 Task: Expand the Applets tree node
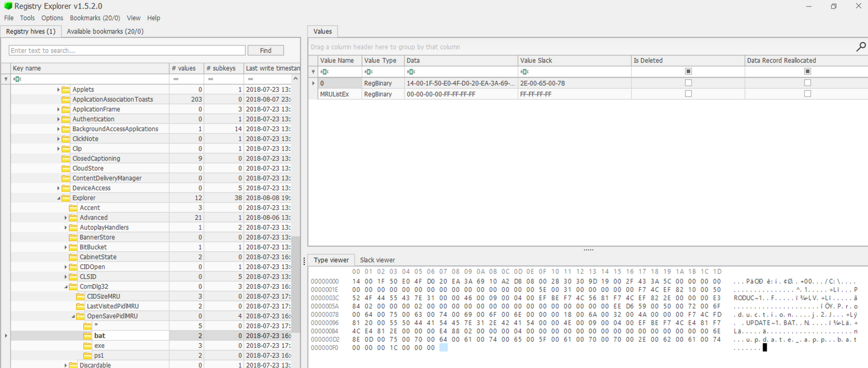[x=58, y=89]
